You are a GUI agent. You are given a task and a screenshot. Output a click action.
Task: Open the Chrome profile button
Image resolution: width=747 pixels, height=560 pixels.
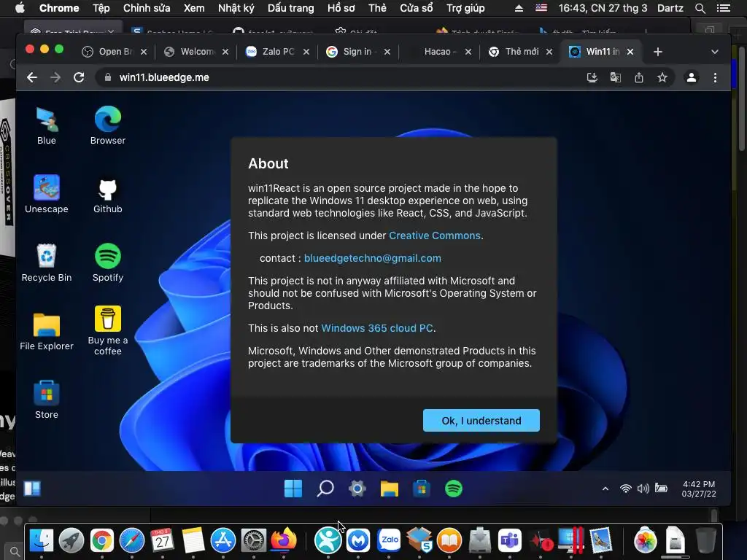[692, 77]
